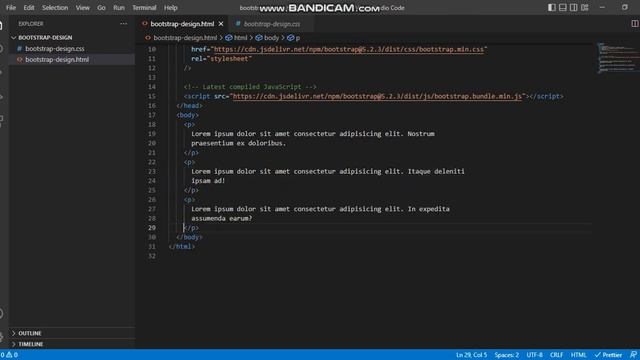This screenshot has width=640, height=360.
Task: Open the bootstrap.bundle.min.js CDN link
Action: 377,96
